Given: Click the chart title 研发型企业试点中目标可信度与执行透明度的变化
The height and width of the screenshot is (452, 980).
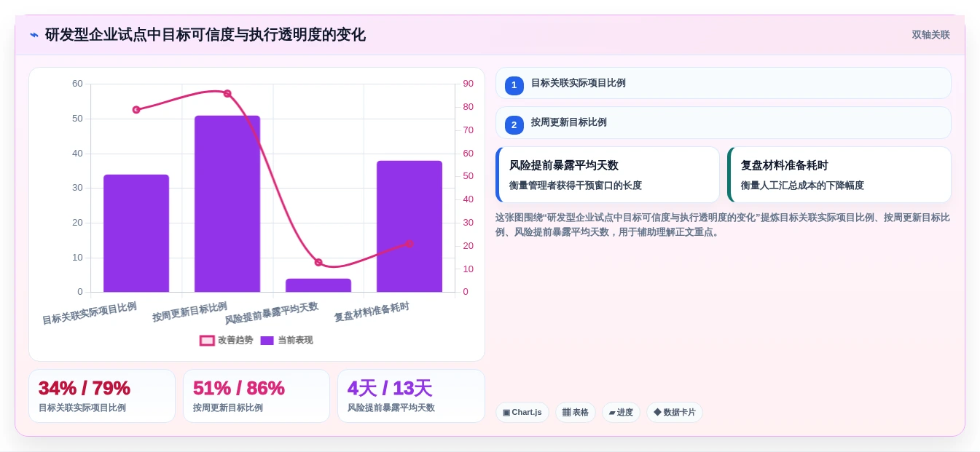Looking at the screenshot, I should (x=205, y=35).
